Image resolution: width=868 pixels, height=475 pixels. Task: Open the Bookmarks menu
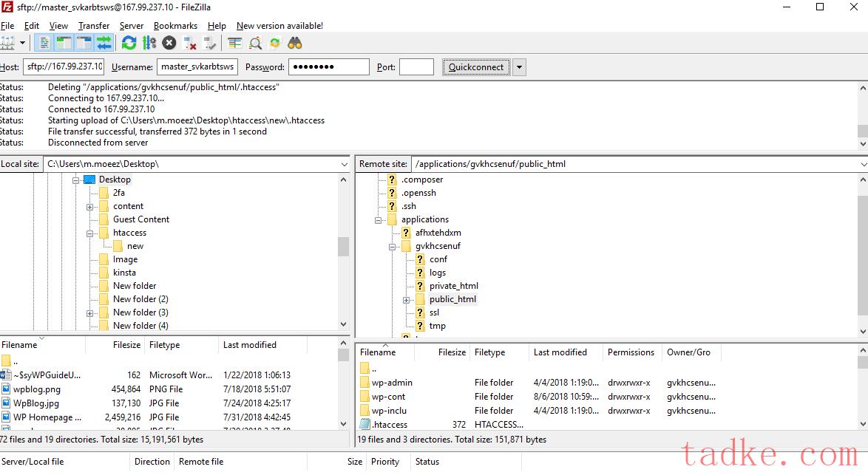[176, 26]
